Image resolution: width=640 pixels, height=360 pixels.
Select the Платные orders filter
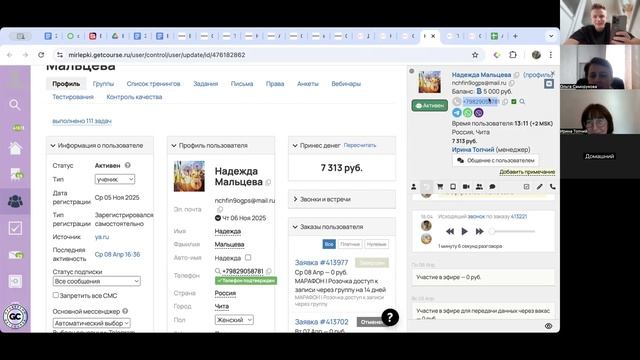point(350,244)
